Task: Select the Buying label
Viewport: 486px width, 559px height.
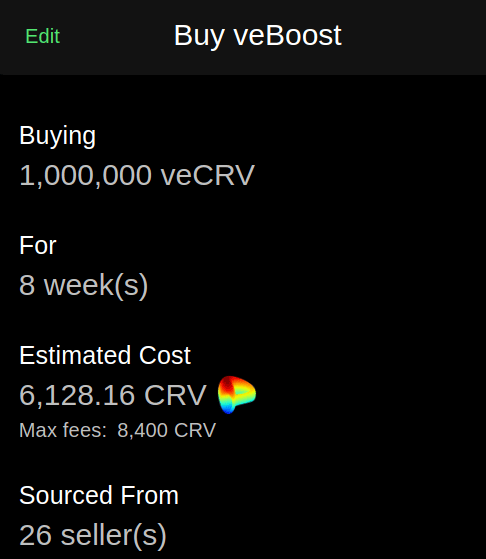Action: pyautogui.click(x=57, y=136)
